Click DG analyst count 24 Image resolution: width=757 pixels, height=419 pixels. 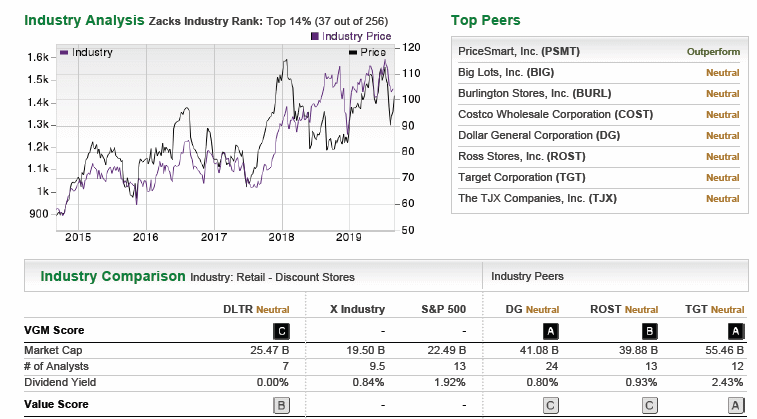552,366
